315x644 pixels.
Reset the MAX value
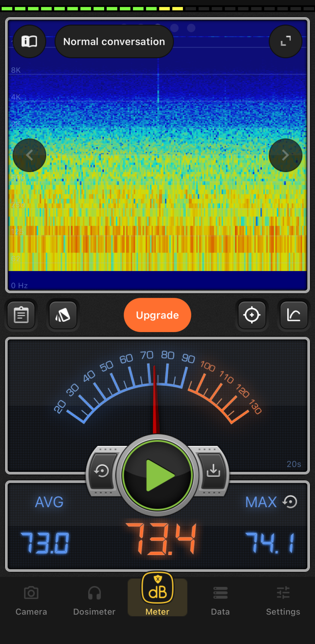tap(290, 502)
